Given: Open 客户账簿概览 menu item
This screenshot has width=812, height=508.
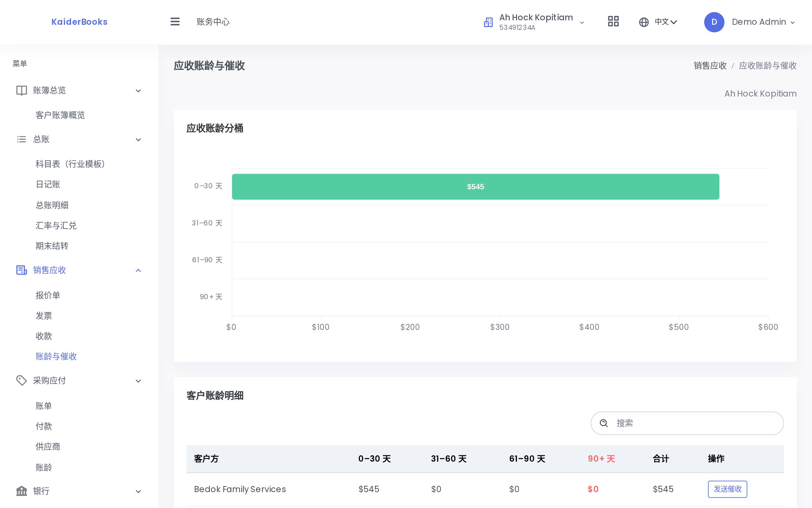Looking at the screenshot, I should [x=60, y=115].
